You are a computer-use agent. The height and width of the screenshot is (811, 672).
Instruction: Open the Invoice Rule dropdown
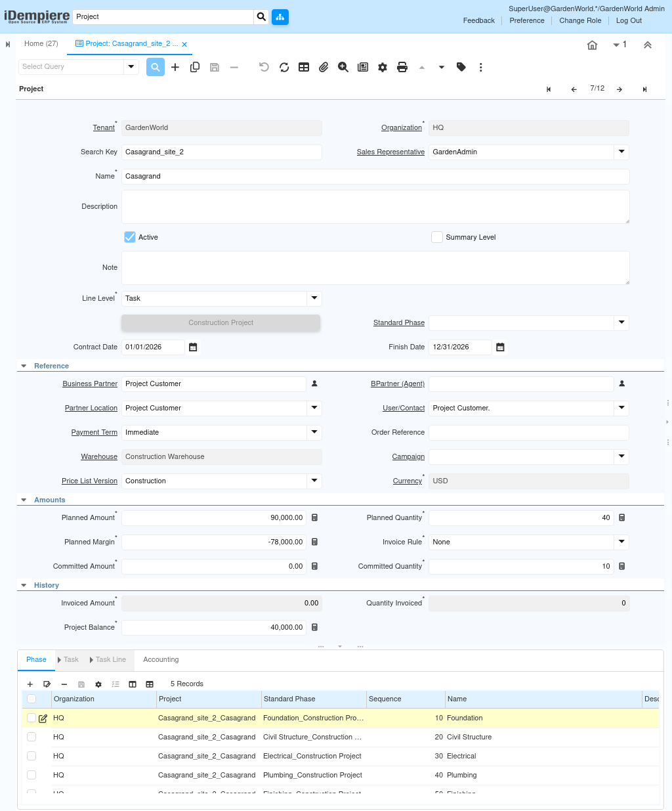(x=621, y=542)
